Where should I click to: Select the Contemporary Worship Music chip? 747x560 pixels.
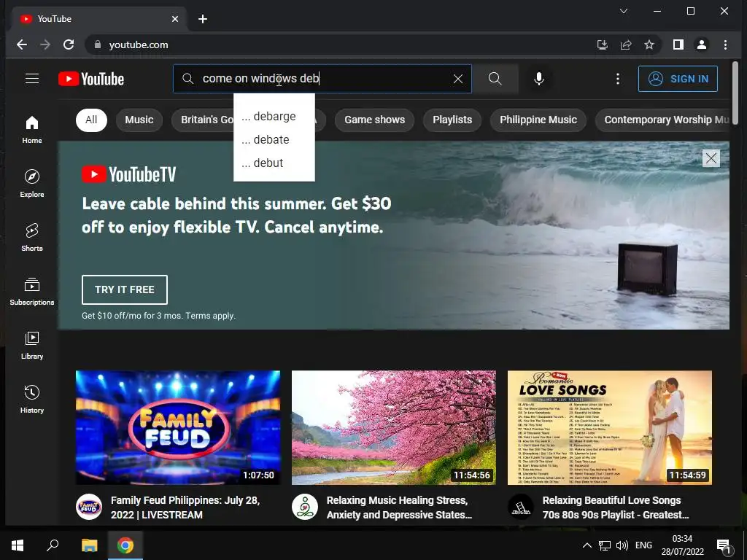[662, 120]
